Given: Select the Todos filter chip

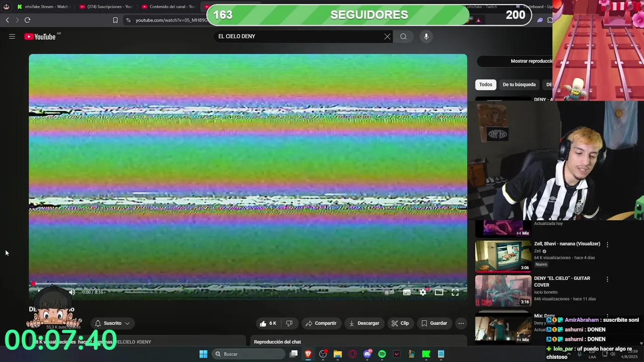Looking at the screenshot, I should (x=486, y=84).
